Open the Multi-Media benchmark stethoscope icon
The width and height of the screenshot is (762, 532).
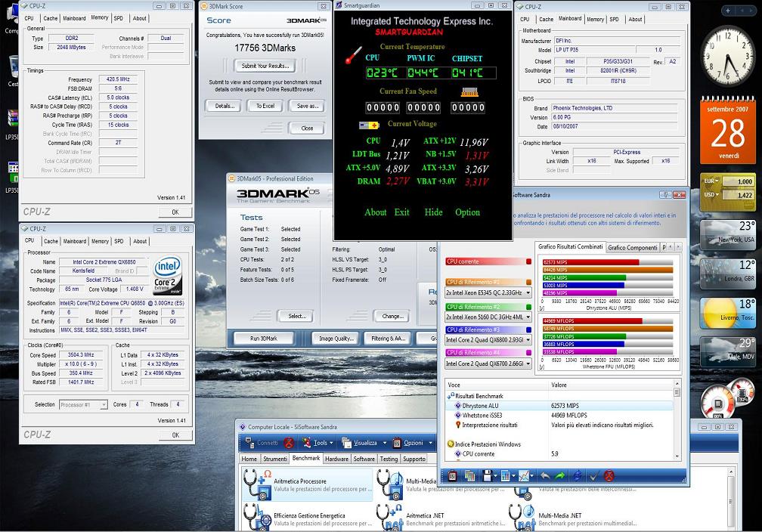(390, 485)
